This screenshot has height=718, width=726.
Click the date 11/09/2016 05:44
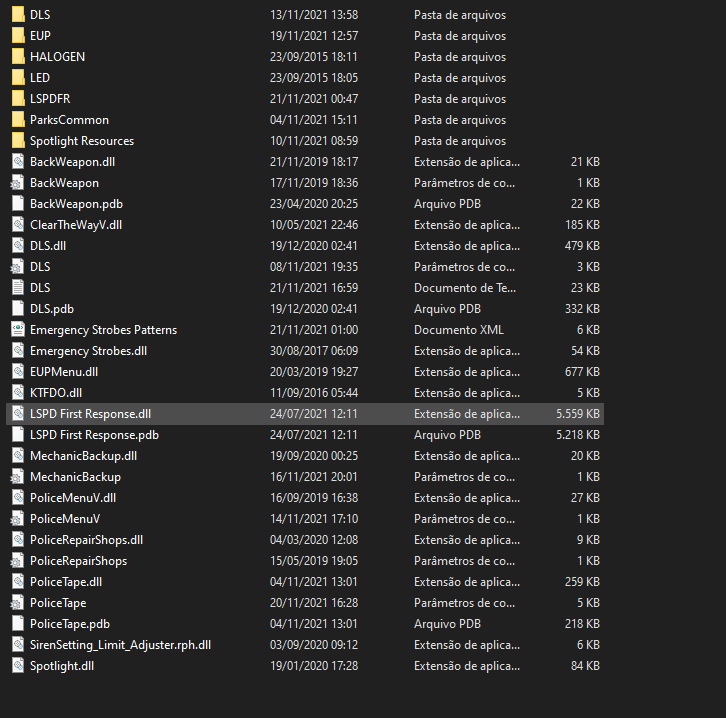pos(314,393)
